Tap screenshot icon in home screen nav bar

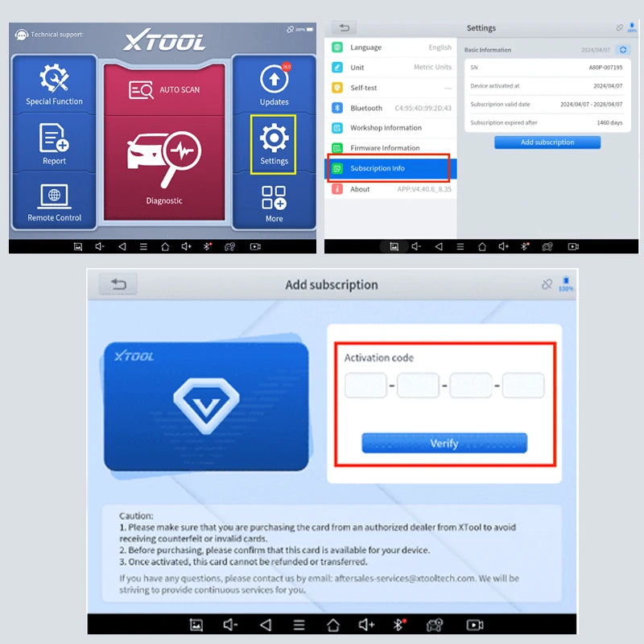click(77, 246)
